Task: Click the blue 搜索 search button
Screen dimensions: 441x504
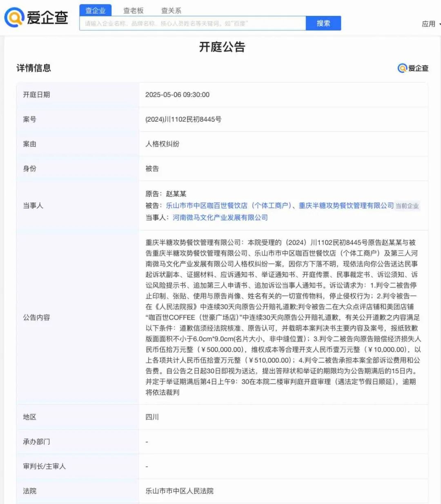Action: (323, 23)
